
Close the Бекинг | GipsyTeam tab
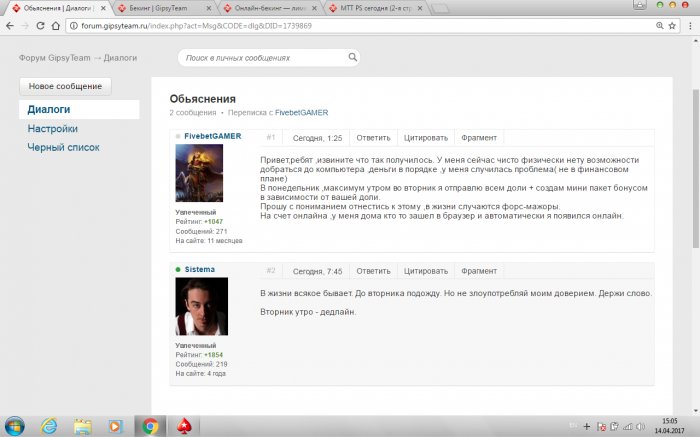tap(209, 8)
